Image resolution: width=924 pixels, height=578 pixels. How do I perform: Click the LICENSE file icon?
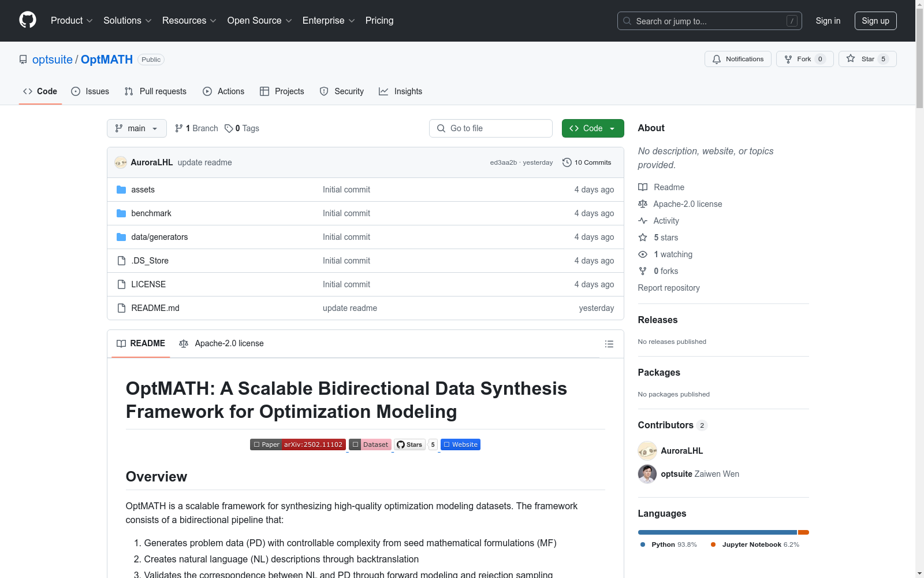tap(121, 284)
